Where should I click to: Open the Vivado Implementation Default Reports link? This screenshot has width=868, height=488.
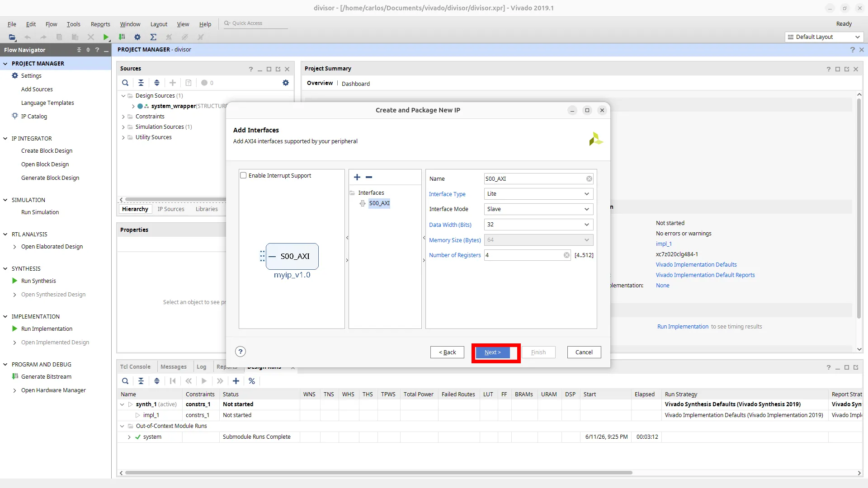point(705,275)
